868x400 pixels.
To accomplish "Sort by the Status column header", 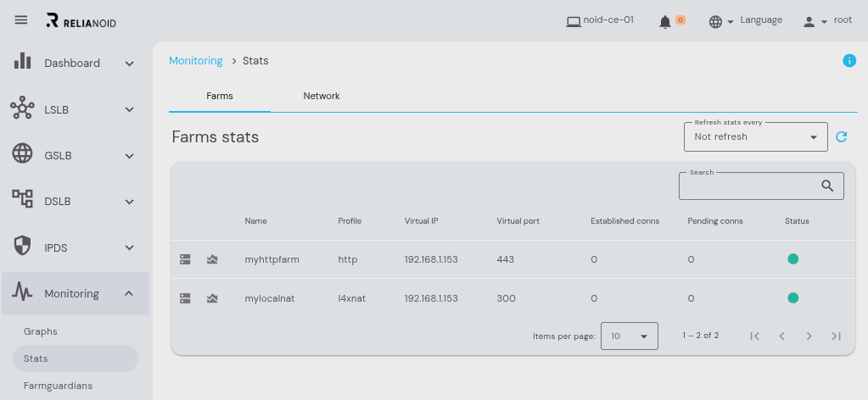I will point(797,220).
